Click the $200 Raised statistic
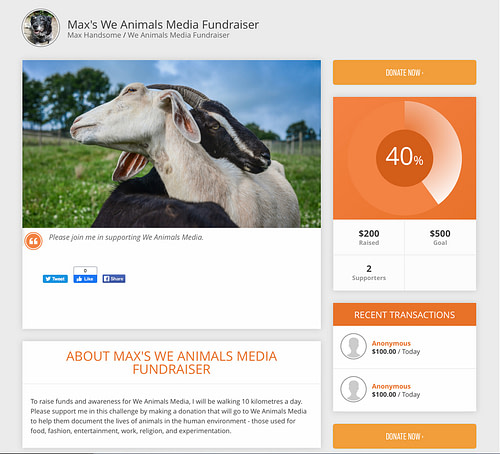Viewport: 500px width, 454px height. (369, 237)
